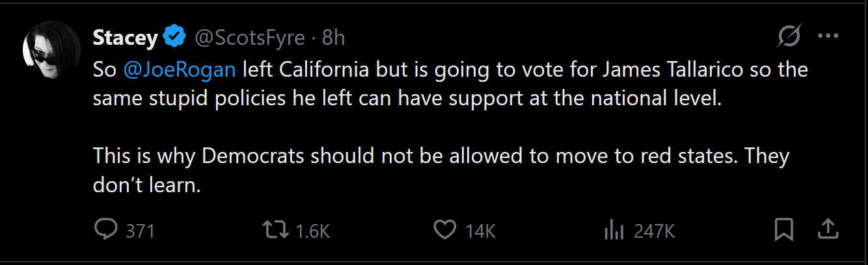Bookmark this post

coord(783,229)
